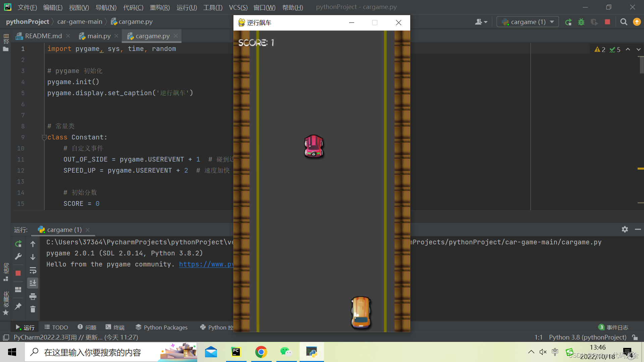Open the cargame (1) run configuration dropdown
Screen dimensions: 644x362
coord(528,22)
